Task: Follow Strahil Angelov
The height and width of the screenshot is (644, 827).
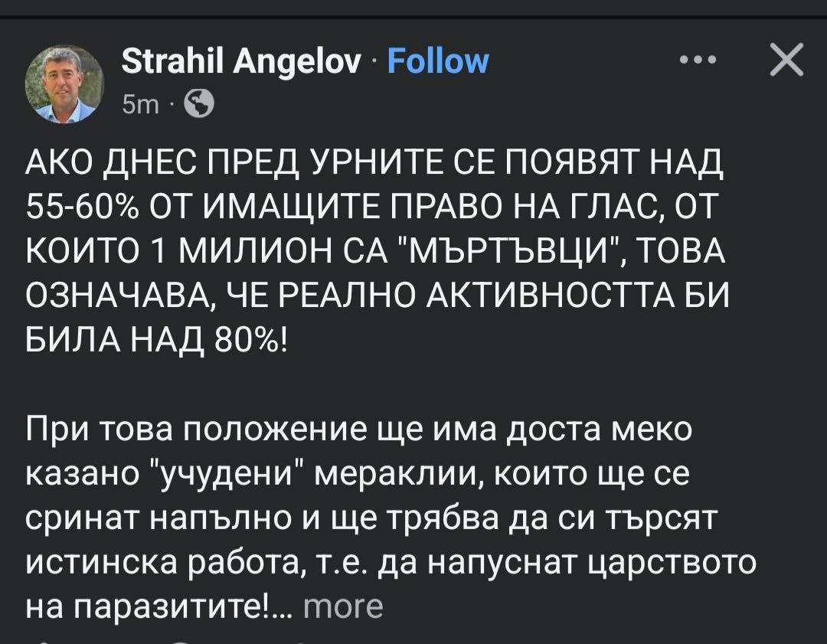Action: click(438, 61)
